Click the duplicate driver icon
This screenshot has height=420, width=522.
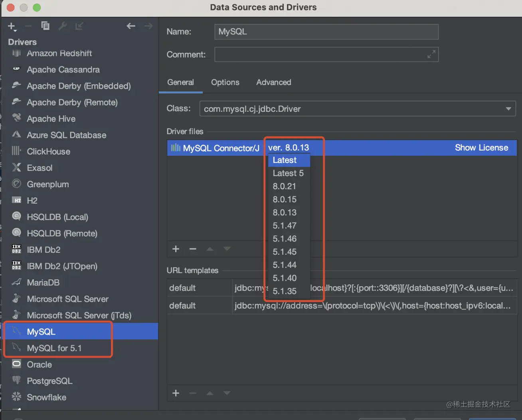click(x=45, y=26)
